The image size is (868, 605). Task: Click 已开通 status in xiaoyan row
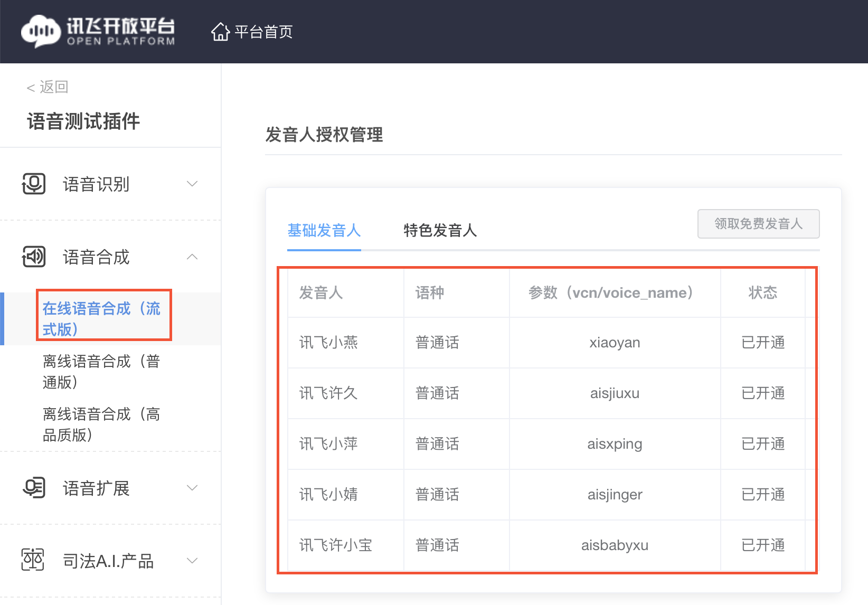click(x=763, y=343)
